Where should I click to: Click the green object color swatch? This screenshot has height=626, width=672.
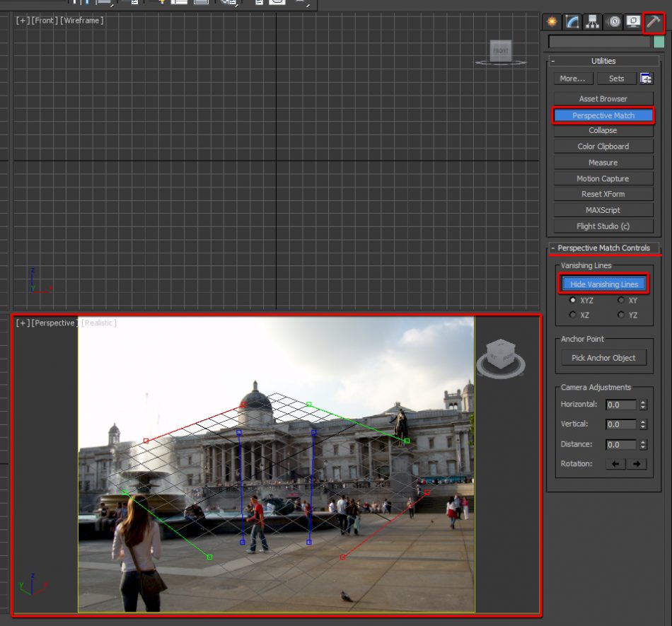(x=660, y=41)
